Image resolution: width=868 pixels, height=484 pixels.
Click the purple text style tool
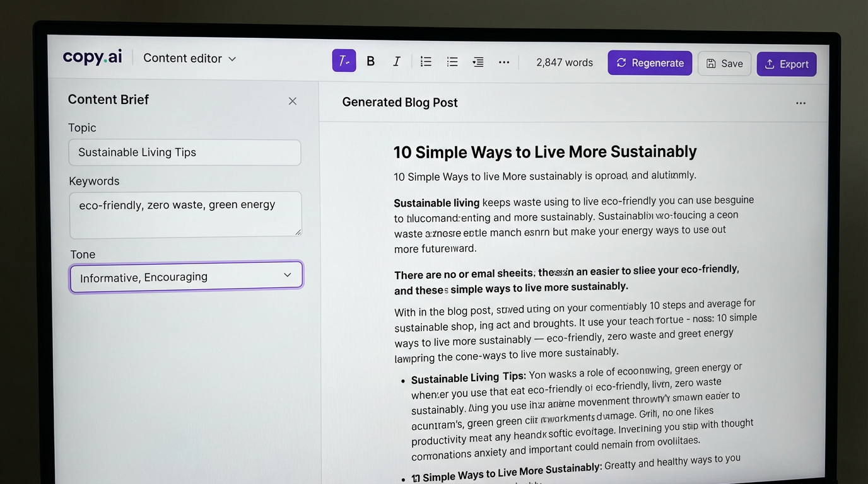click(344, 60)
